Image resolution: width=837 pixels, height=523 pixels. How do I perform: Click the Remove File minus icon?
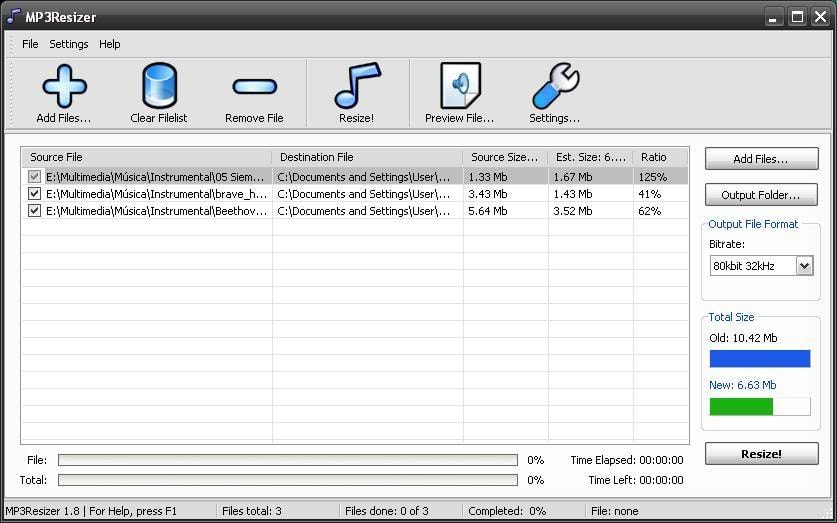[x=255, y=86]
